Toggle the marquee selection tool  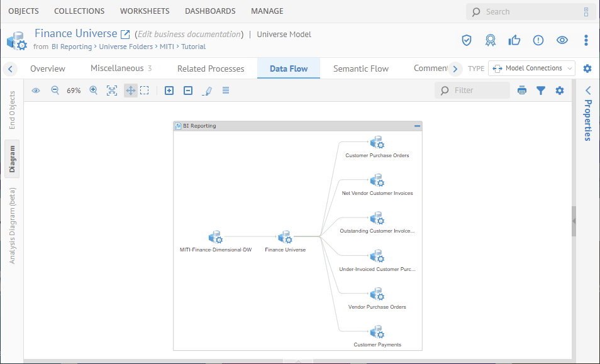pos(145,91)
